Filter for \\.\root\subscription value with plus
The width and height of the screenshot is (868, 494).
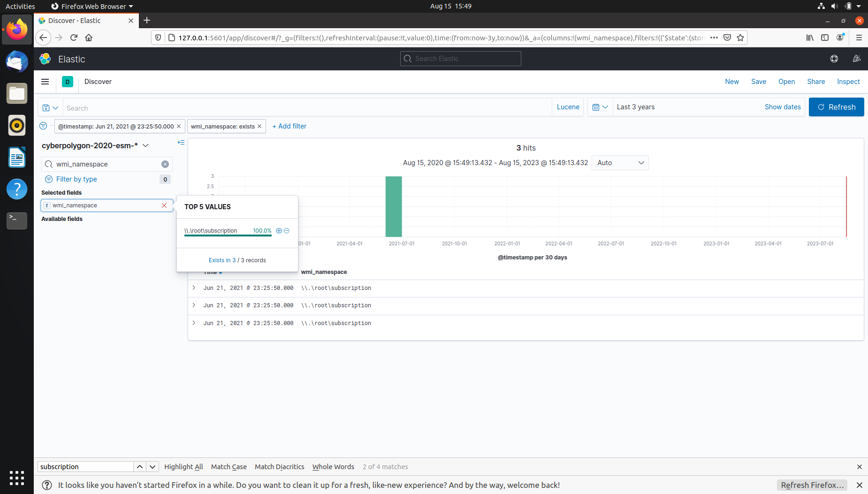pos(279,230)
